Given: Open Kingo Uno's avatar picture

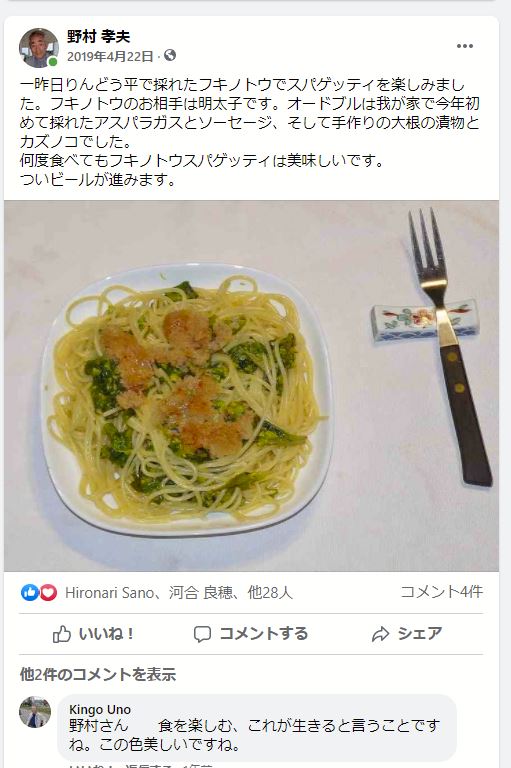Looking at the screenshot, I should pyautogui.click(x=35, y=712).
